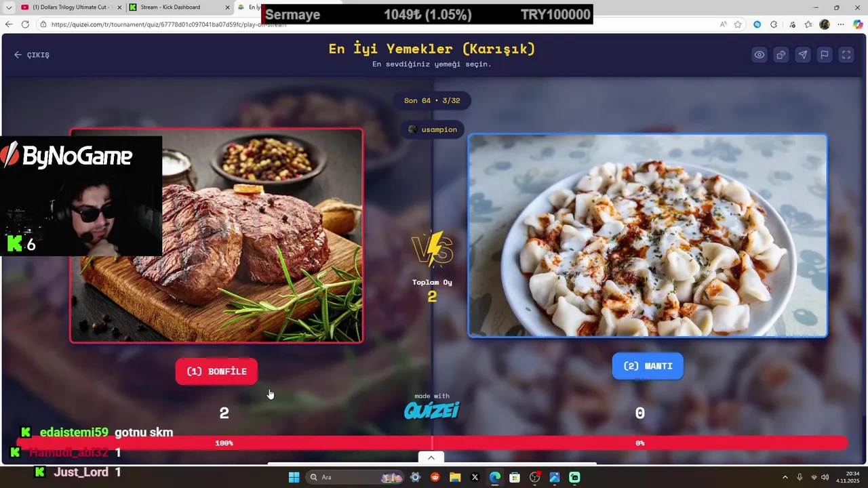Click the flag report icon
The width and height of the screenshot is (868, 488).
click(x=825, y=55)
